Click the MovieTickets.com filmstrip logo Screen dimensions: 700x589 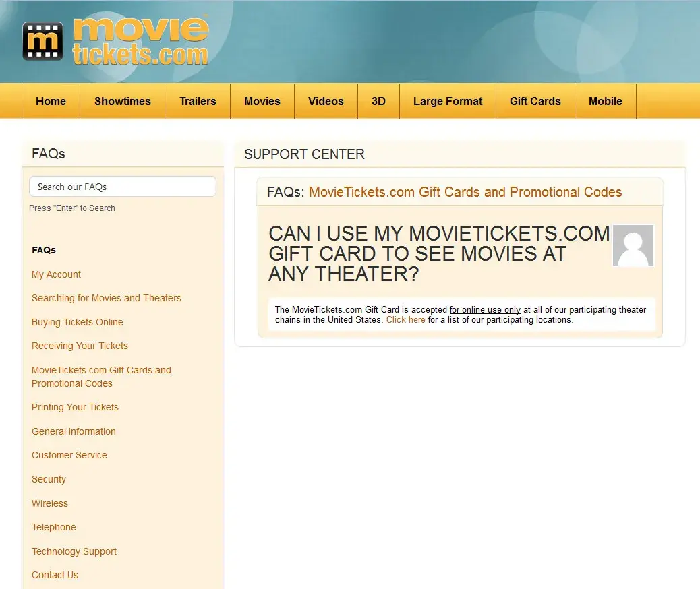[42, 41]
